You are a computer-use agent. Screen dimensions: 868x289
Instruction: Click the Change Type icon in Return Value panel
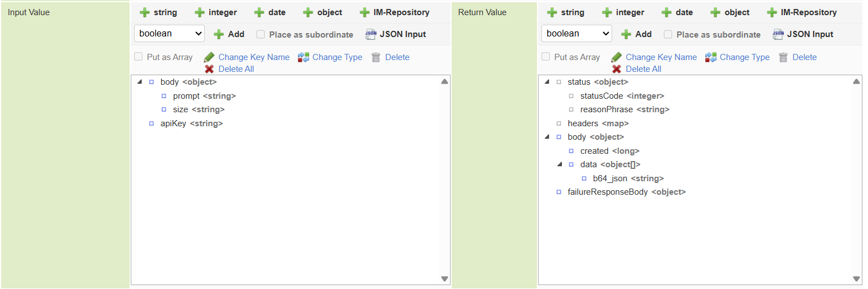pos(711,57)
